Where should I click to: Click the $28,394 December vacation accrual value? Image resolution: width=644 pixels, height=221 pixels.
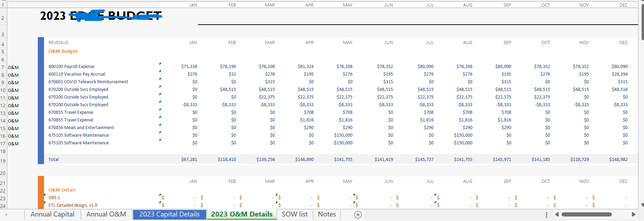[x=619, y=74]
